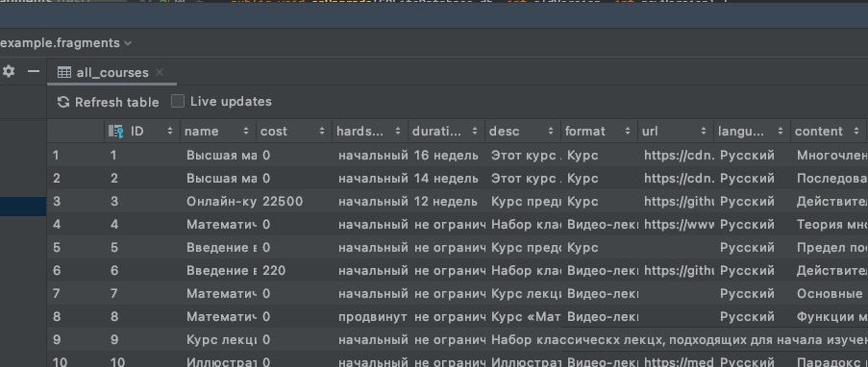Sort by the durati... column arrows
The image size is (868, 367).
pos(475,132)
